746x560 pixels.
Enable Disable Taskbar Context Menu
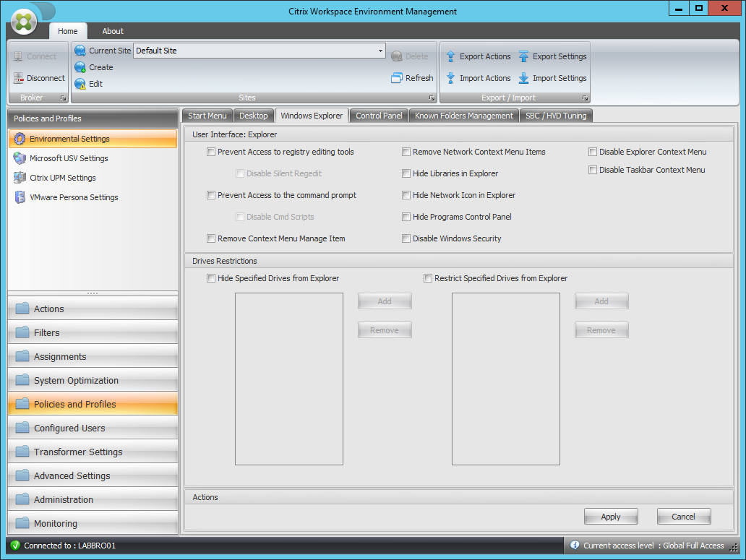tap(593, 170)
